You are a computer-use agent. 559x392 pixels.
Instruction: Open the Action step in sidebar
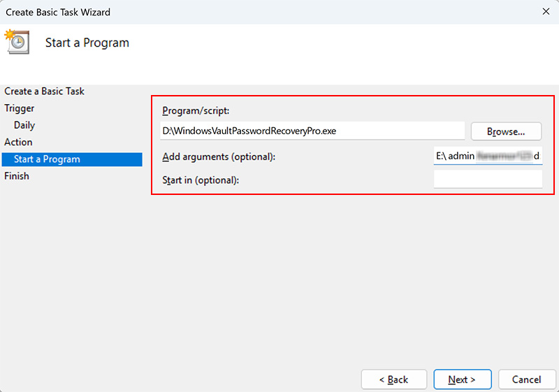(x=18, y=142)
